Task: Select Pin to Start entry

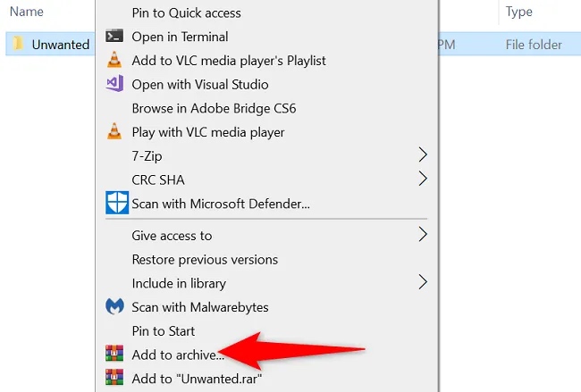Action: (164, 331)
